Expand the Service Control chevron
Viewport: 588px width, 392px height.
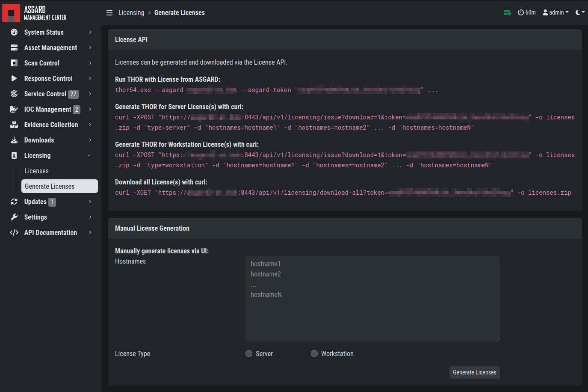(90, 94)
